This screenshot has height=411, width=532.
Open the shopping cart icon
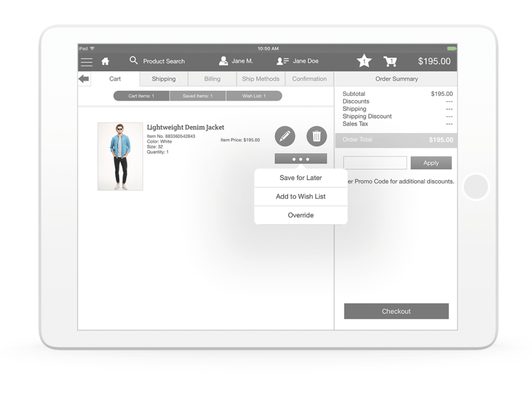390,61
